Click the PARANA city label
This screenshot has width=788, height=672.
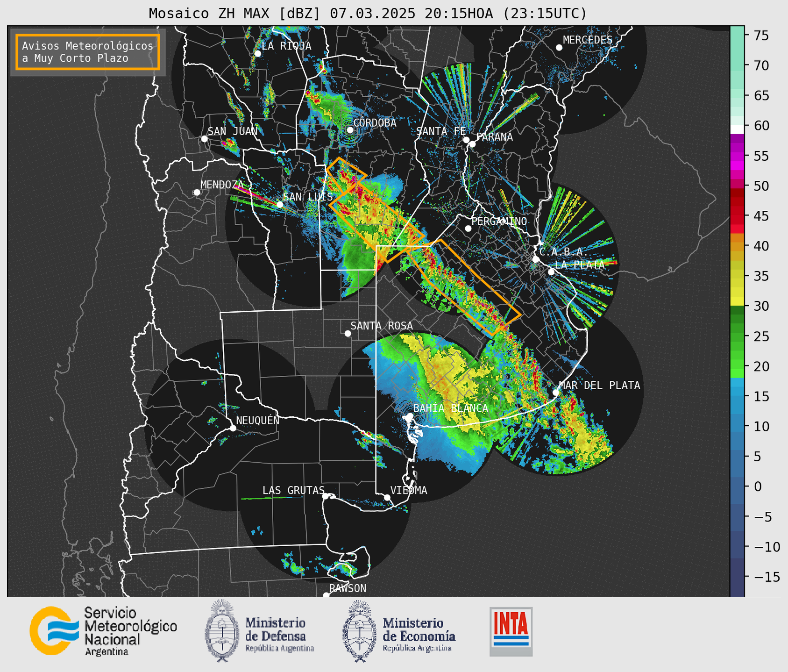click(x=494, y=137)
